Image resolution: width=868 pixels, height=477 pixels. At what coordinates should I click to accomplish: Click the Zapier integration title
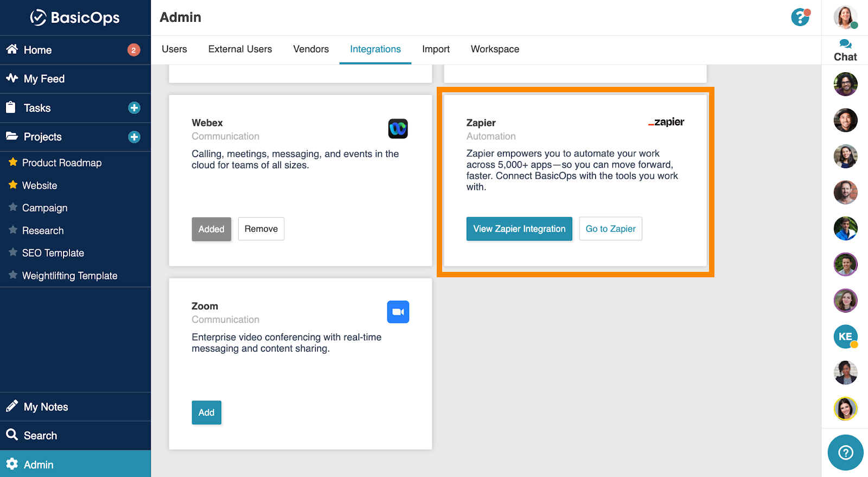[481, 123]
